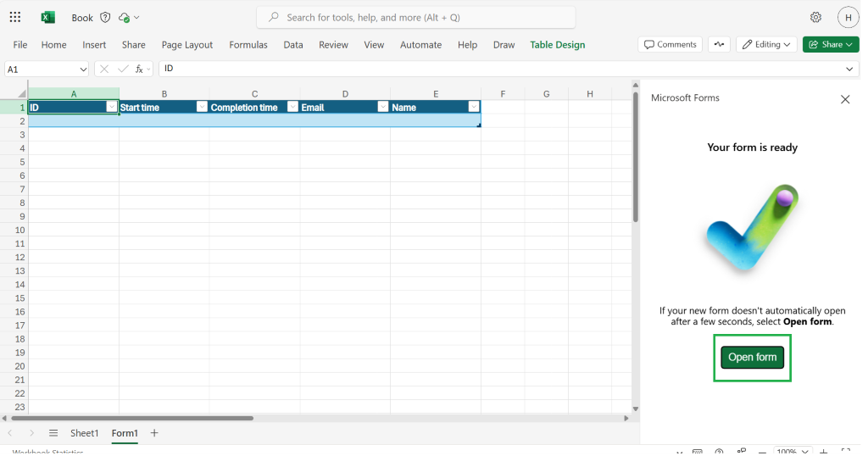
Task: Open the settings gear icon
Action: click(x=815, y=17)
